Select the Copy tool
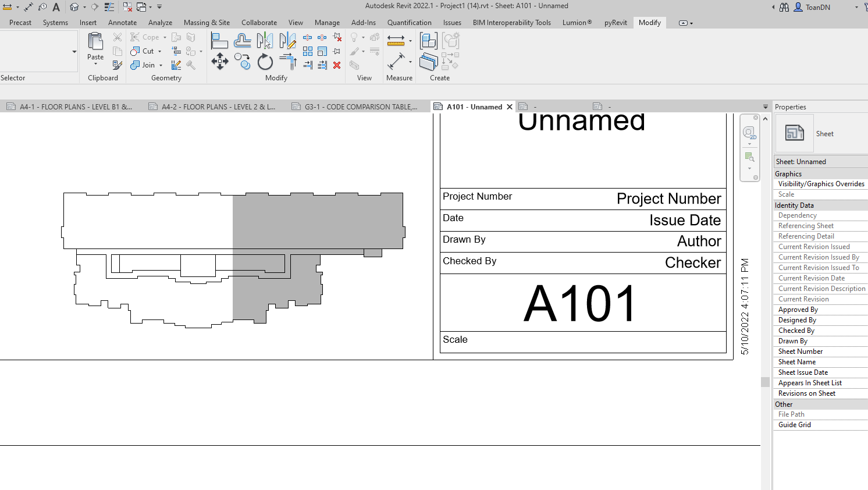 (242, 62)
